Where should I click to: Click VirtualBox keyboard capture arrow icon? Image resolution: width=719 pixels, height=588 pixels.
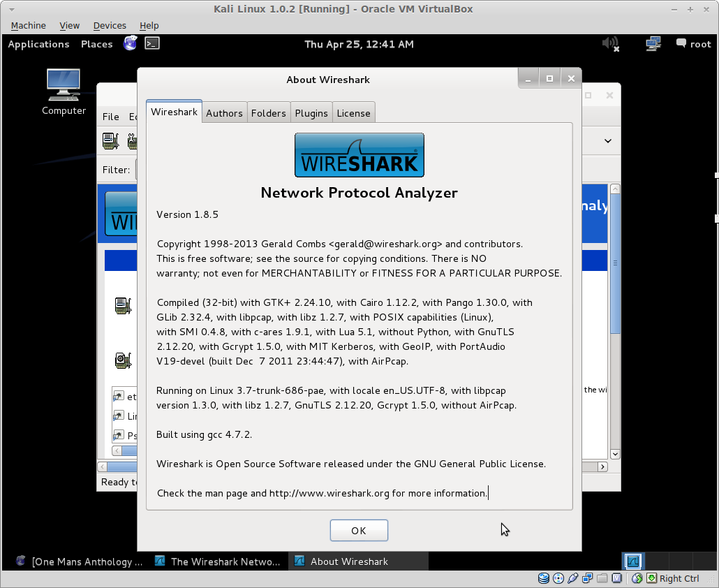(x=651, y=578)
